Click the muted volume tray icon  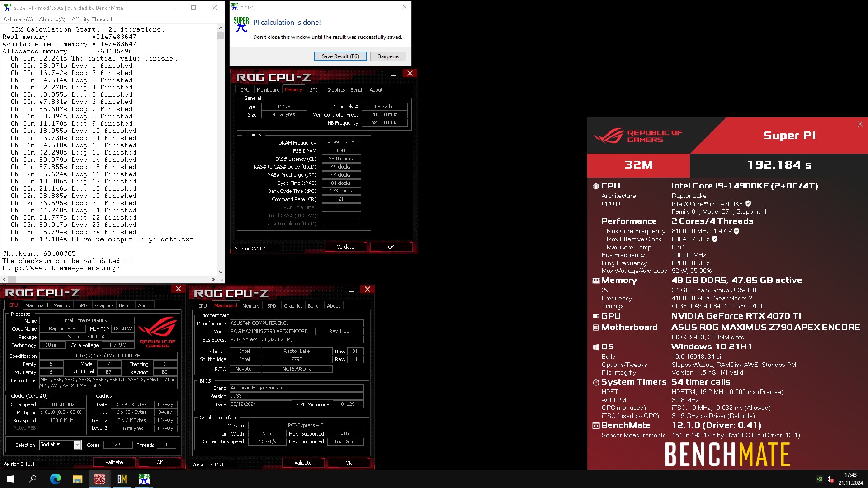pos(830,479)
